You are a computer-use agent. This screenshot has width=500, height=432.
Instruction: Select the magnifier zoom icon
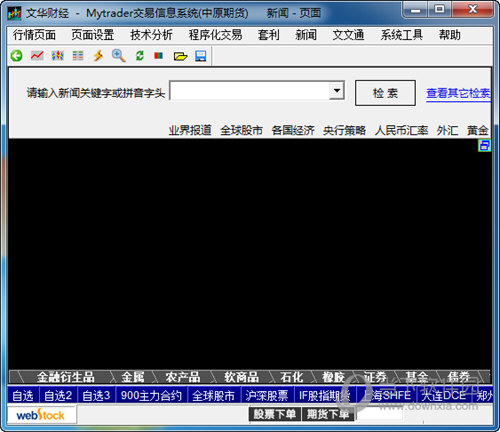(118, 56)
